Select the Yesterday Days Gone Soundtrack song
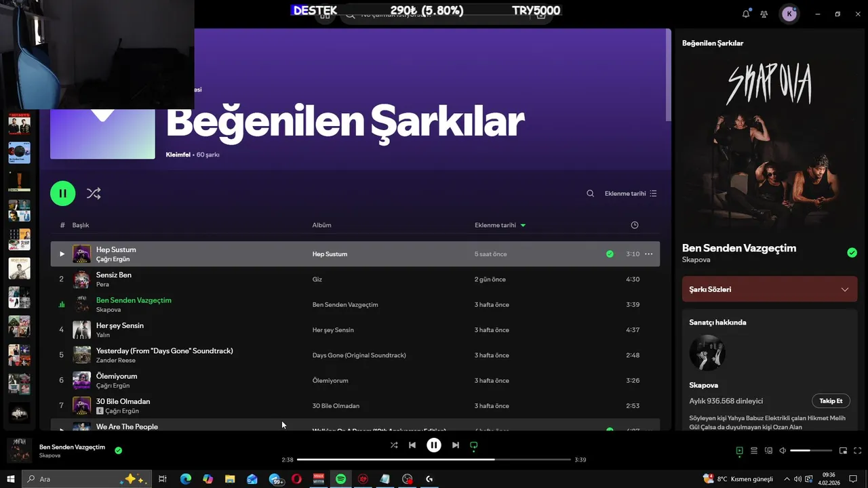 165,351
